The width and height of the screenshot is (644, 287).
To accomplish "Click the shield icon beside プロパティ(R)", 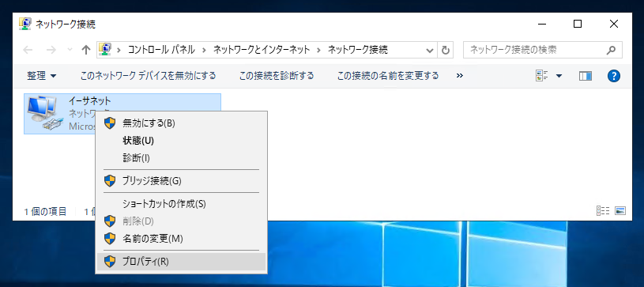I will click(x=110, y=262).
